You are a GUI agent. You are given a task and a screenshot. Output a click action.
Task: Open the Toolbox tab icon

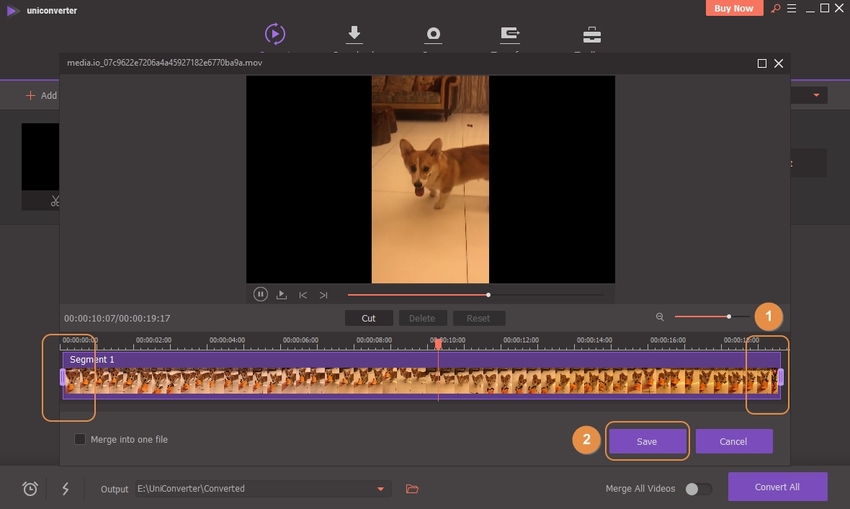coord(592,35)
